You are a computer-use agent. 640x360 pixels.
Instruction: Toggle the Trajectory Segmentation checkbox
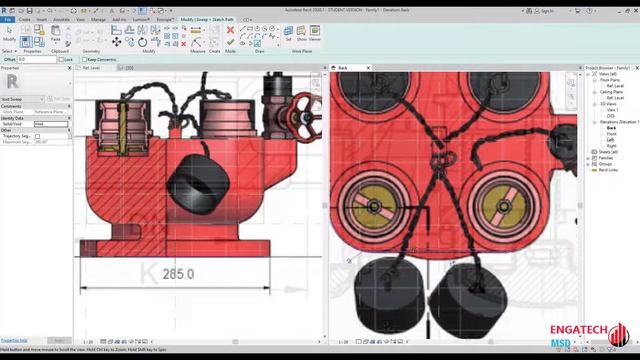pos(38,136)
